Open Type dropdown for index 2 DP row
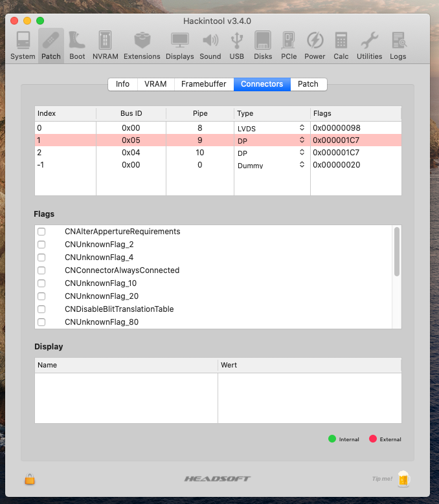The image size is (439, 504). click(302, 152)
